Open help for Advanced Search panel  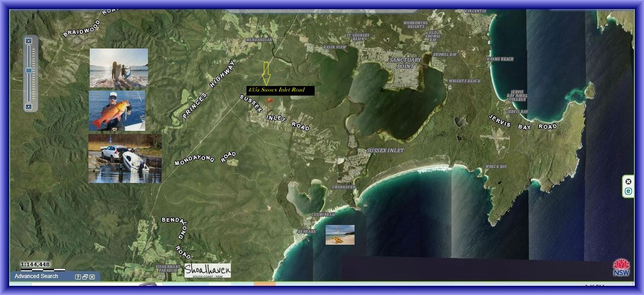(78, 277)
